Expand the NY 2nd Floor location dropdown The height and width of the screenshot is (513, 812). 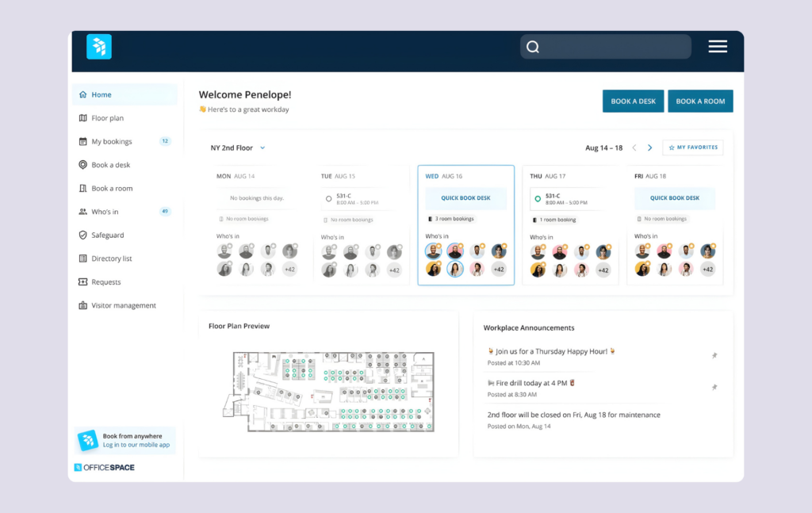[x=237, y=147]
